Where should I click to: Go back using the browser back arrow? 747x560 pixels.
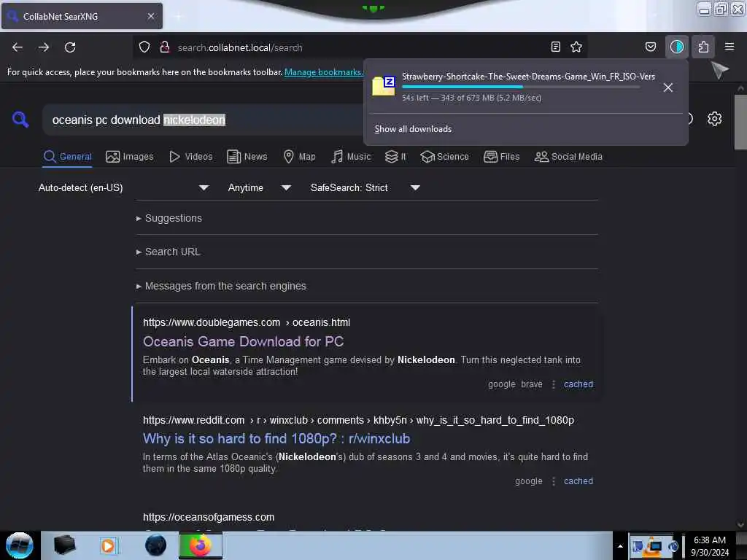[x=18, y=47]
